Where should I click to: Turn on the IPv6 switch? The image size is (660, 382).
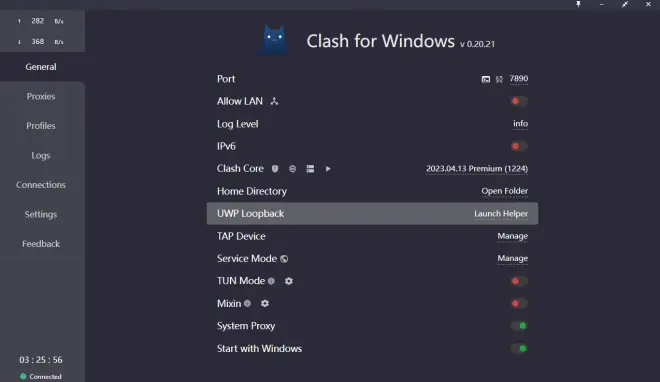point(519,146)
